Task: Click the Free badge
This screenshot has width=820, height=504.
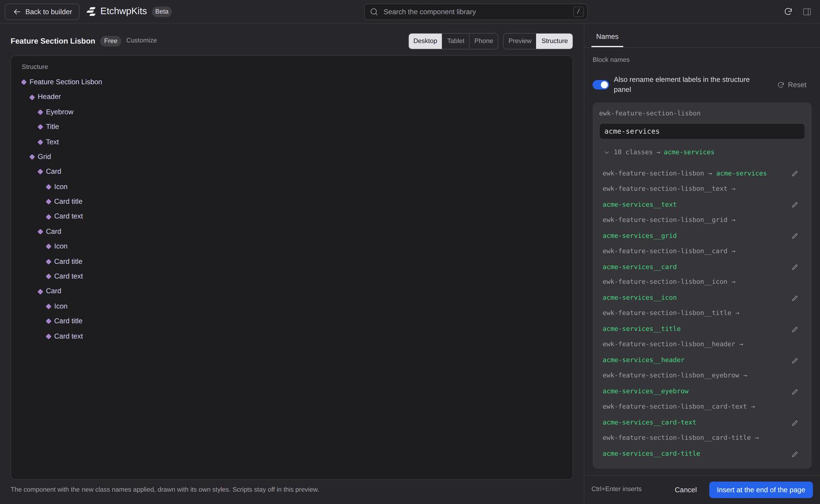Action: pyautogui.click(x=111, y=41)
